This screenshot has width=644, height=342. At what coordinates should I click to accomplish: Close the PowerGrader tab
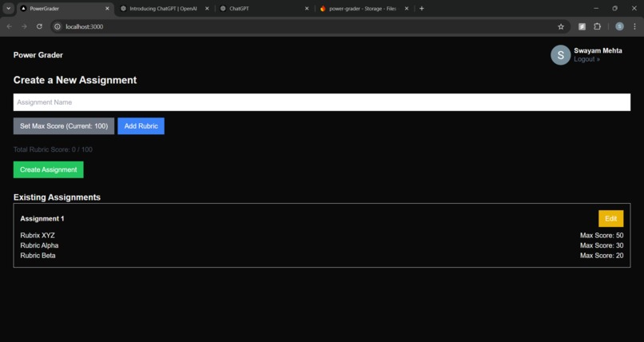107,8
